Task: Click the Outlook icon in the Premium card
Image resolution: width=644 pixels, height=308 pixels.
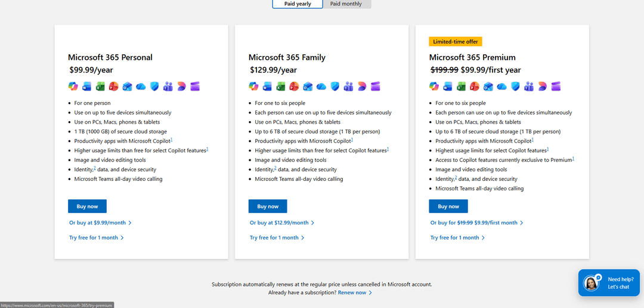Action: click(488, 87)
